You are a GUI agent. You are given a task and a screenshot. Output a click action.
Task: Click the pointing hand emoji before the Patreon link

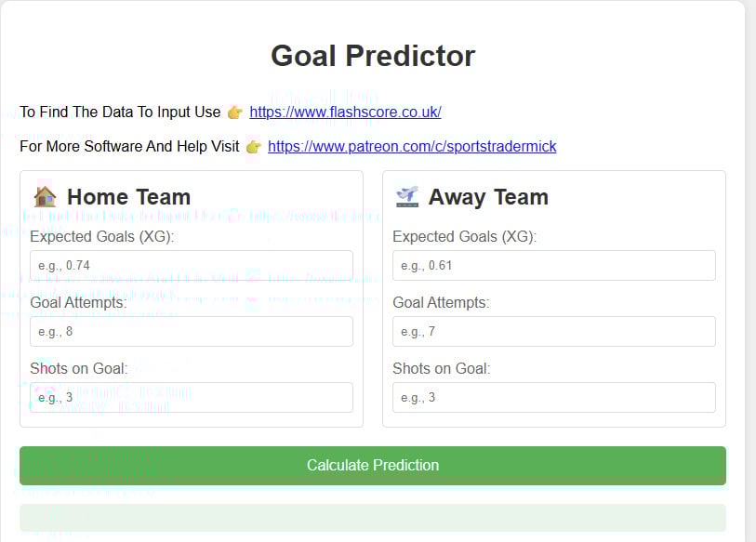point(254,147)
